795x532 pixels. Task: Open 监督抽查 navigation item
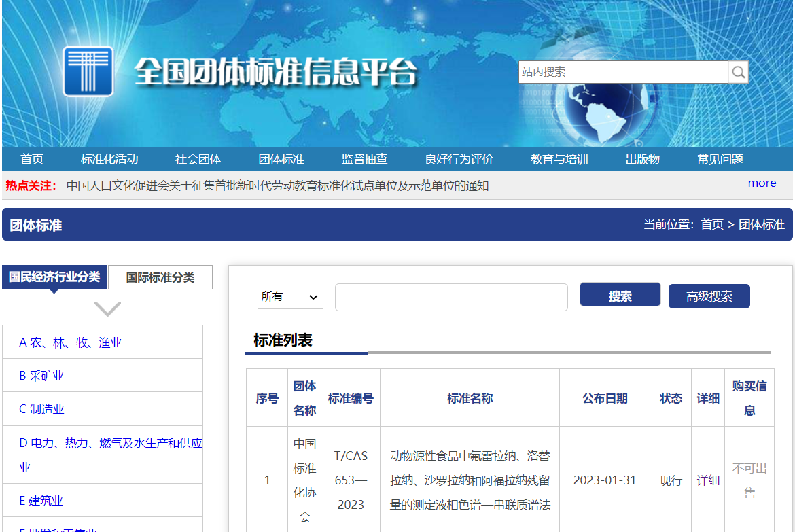tap(364, 159)
